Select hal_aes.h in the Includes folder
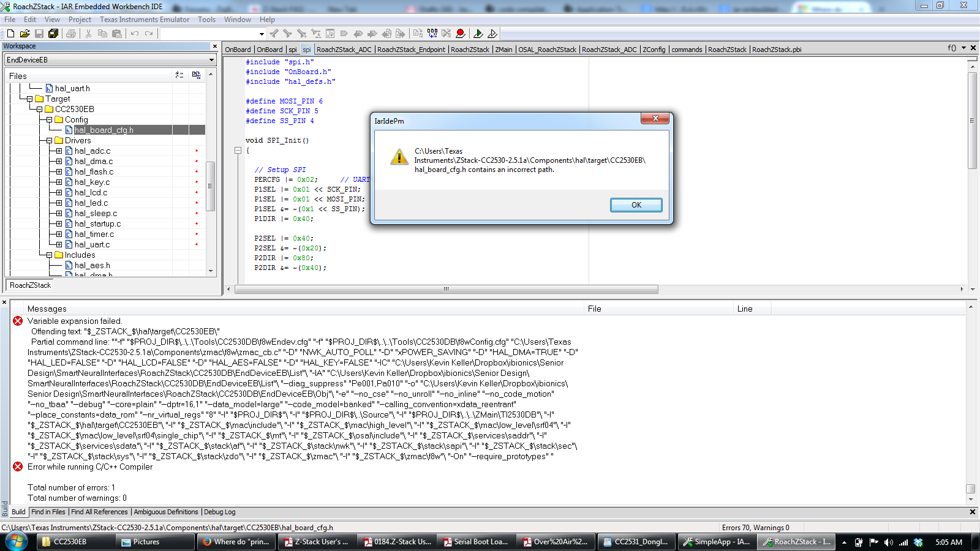980x551 pixels. click(92, 265)
